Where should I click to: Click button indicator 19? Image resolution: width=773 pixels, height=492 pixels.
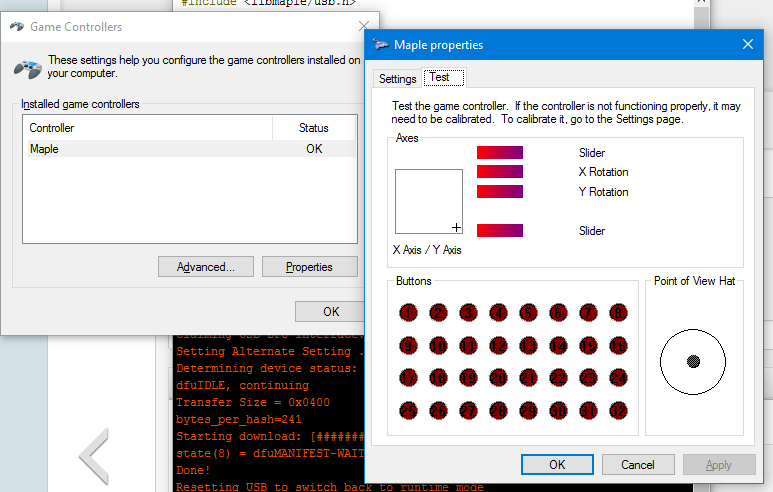[468, 378]
